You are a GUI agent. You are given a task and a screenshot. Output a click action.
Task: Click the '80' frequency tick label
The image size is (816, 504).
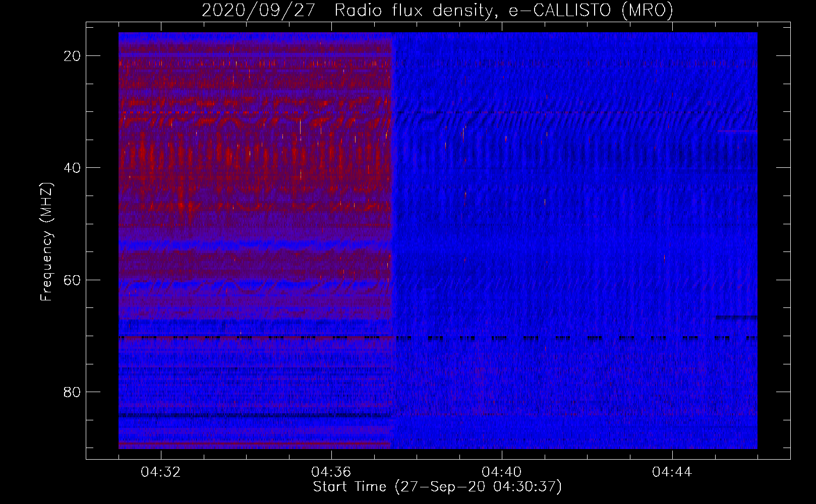[x=72, y=392]
